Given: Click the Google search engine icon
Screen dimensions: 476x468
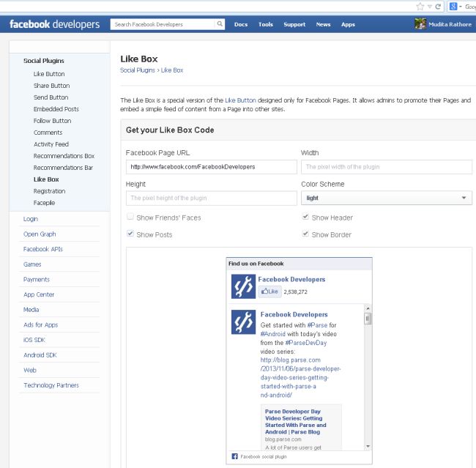Looking at the screenshot, I should coord(453,7).
